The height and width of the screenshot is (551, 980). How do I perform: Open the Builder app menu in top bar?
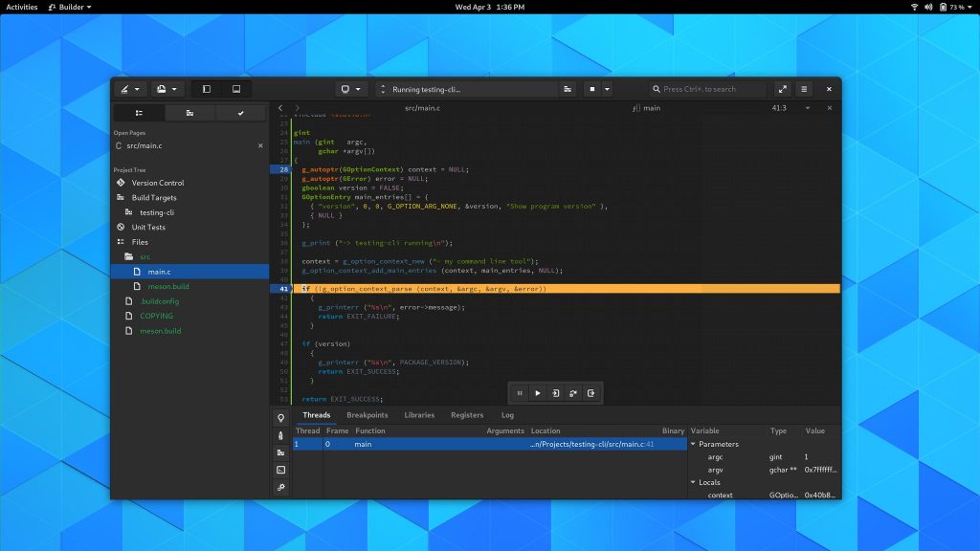pos(70,7)
